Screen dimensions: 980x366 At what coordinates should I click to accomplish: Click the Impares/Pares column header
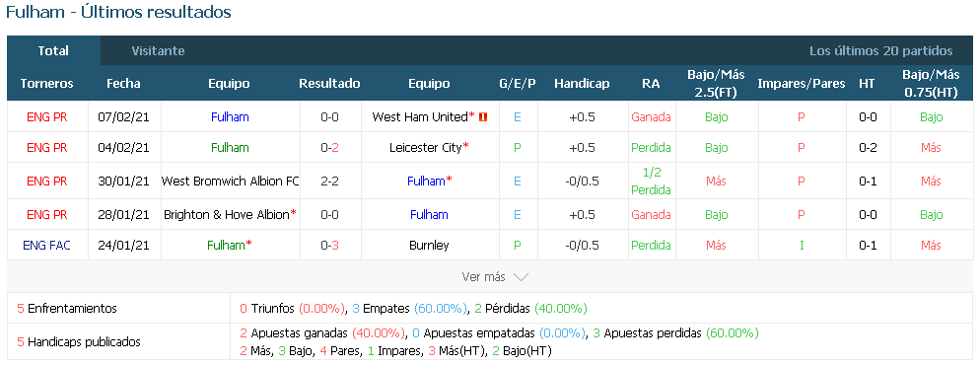802,83
